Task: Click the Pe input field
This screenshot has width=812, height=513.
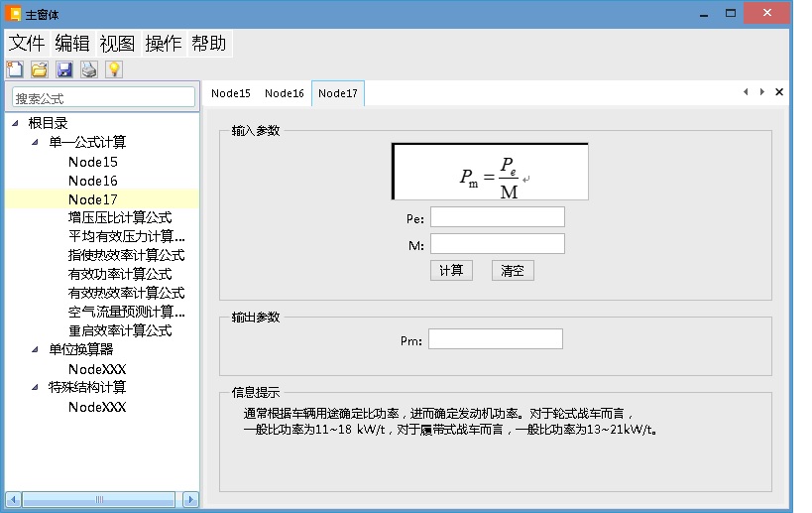Action: coord(498,217)
